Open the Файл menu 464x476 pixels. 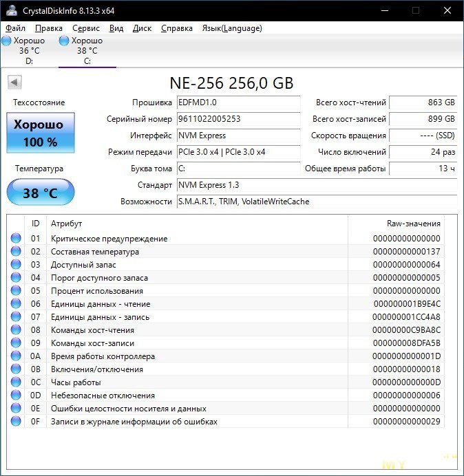(x=15, y=28)
